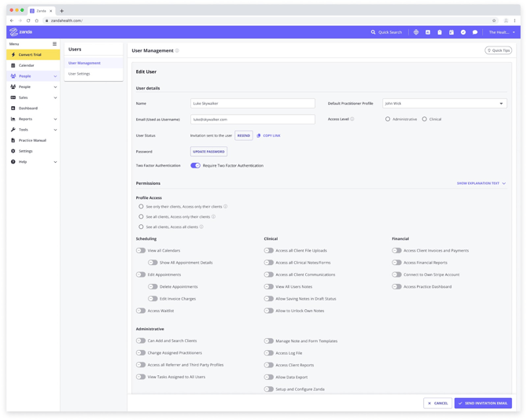The width and height of the screenshot is (527, 420).
Task: Open Dashboard from the sidebar icon
Action: click(13, 109)
